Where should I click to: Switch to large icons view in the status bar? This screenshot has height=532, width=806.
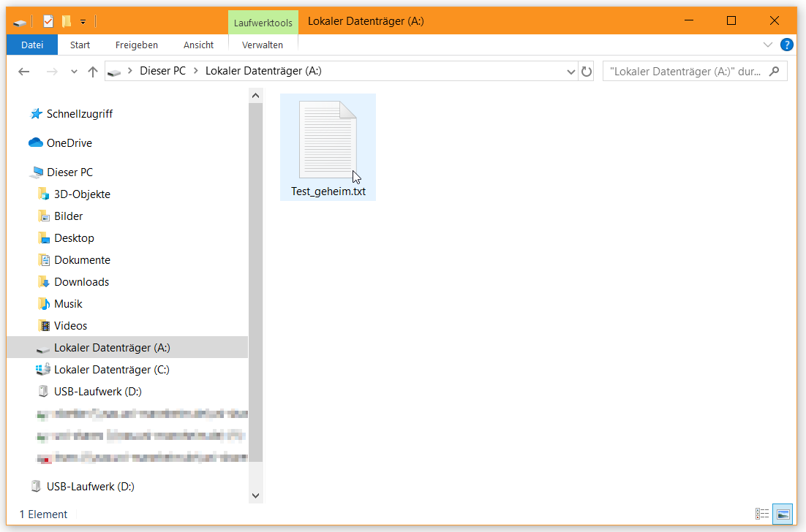pos(781,514)
